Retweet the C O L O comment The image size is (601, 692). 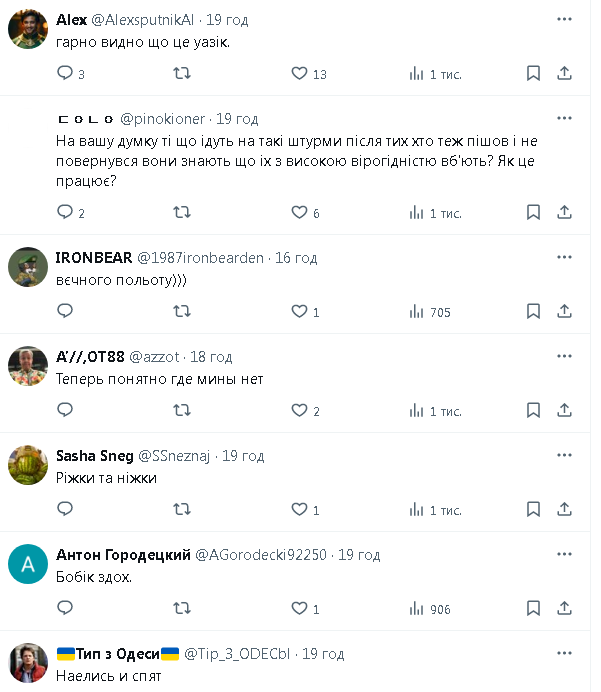pyautogui.click(x=182, y=212)
